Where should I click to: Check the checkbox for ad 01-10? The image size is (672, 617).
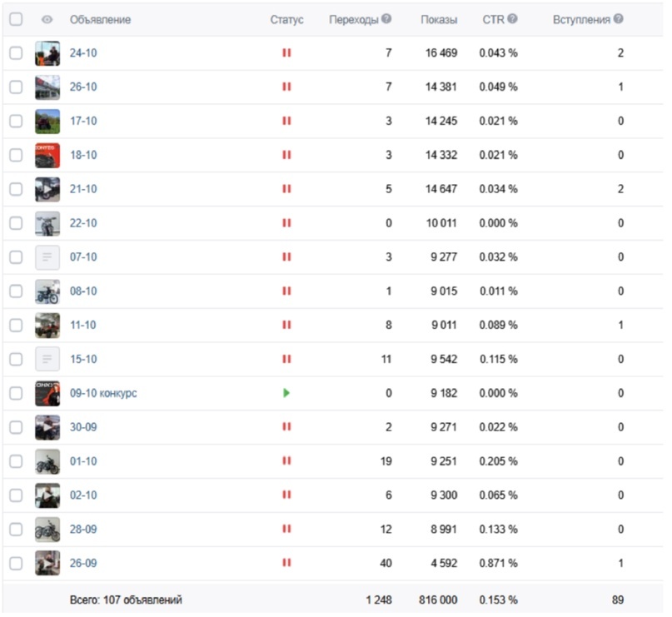(16, 461)
